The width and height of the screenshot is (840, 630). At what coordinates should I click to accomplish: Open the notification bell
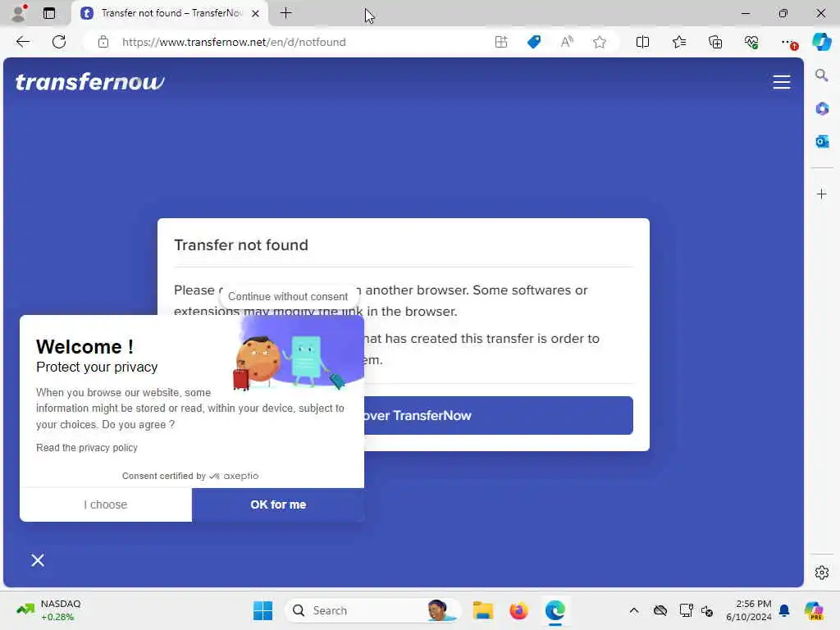click(x=784, y=610)
